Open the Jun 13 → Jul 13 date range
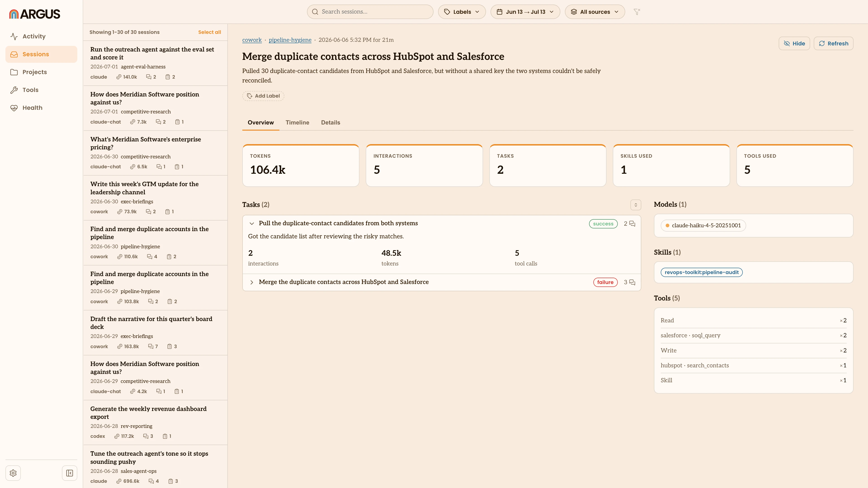Screen dimensions: 868x488 (x=525, y=12)
